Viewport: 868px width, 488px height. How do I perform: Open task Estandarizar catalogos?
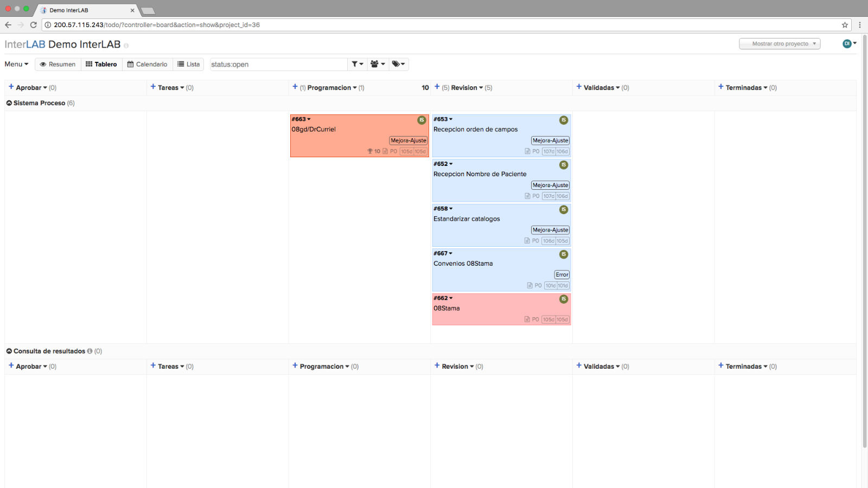click(x=467, y=219)
